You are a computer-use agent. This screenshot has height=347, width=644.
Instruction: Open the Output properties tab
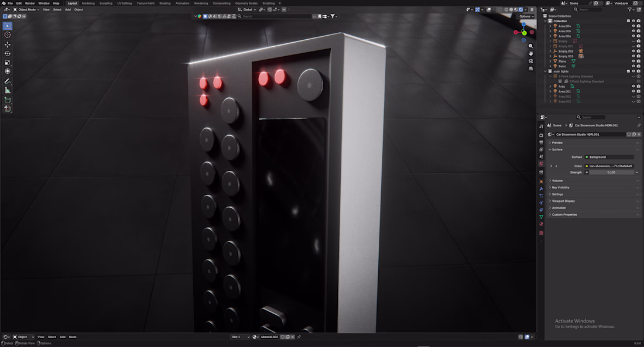pos(542,142)
